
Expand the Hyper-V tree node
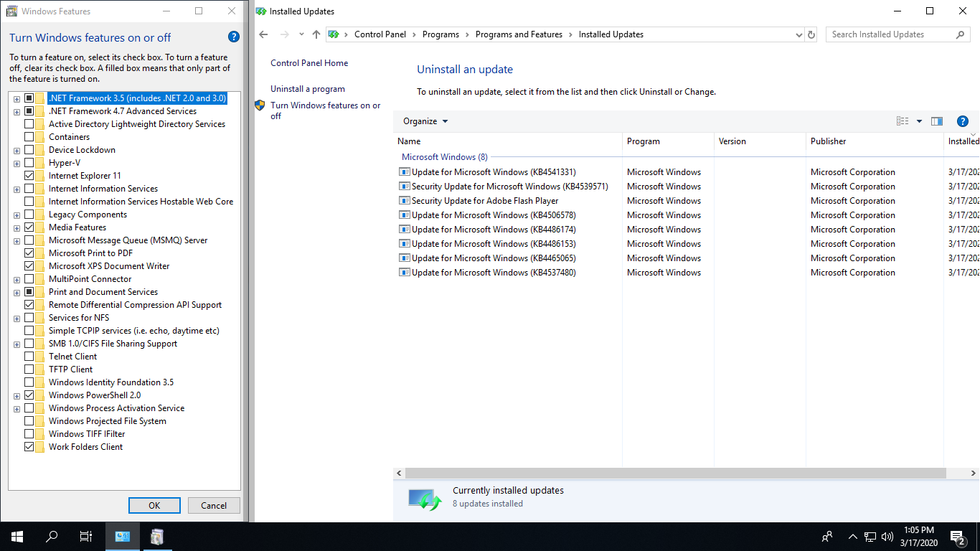tap(17, 164)
